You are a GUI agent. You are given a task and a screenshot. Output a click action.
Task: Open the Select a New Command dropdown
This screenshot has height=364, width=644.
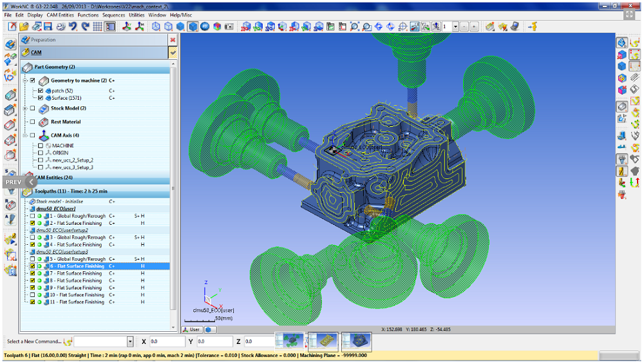(130, 341)
